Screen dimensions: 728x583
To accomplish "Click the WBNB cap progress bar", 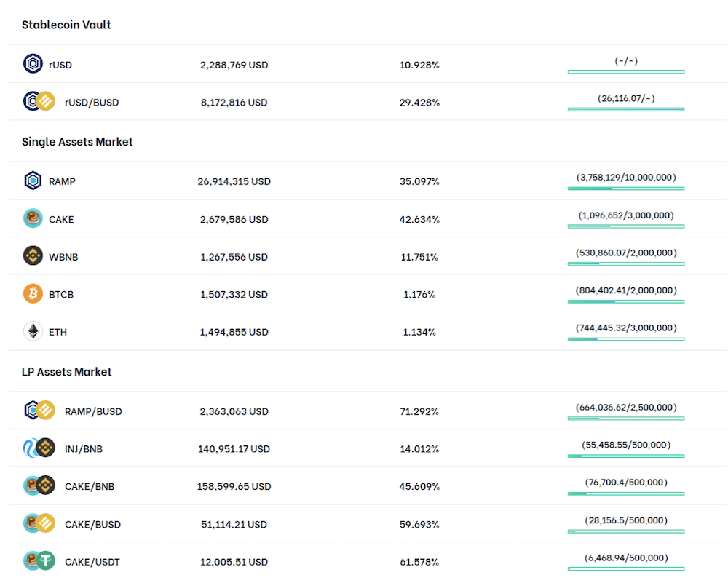I will (x=626, y=264).
